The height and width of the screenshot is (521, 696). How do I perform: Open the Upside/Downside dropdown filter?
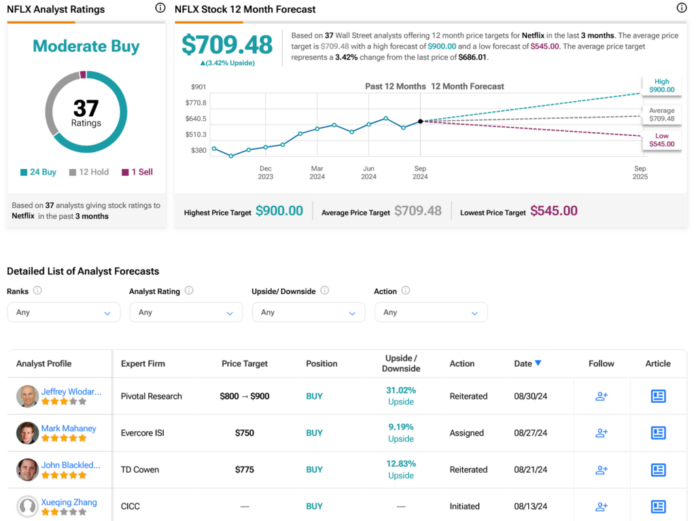tap(308, 312)
